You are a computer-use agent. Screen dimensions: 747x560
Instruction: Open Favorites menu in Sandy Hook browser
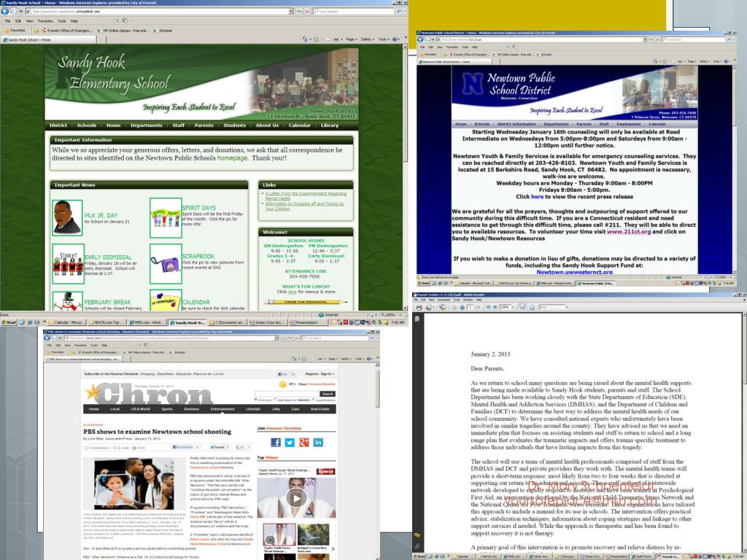(45, 21)
